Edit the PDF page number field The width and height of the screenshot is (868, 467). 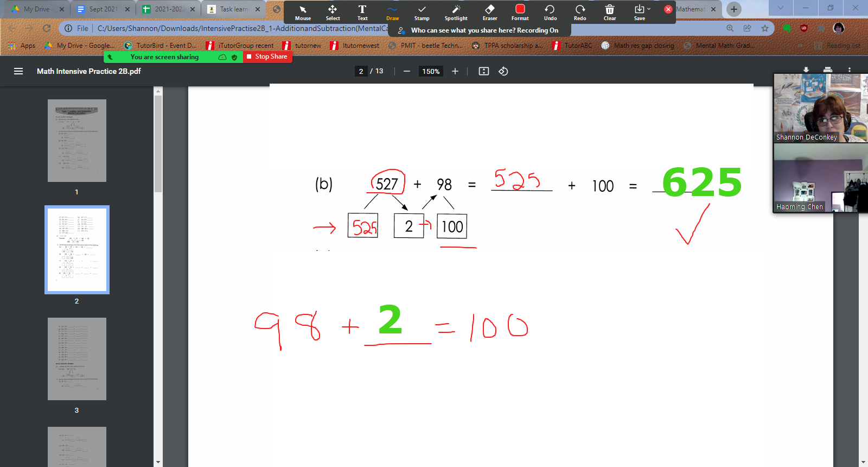(x=361, y=71)
